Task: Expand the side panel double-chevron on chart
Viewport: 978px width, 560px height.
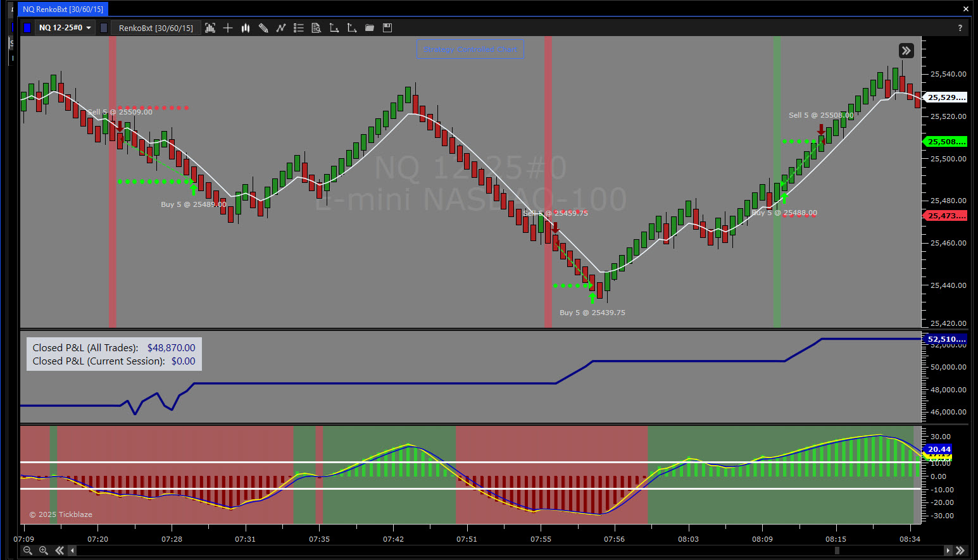Action: (906, 51)
